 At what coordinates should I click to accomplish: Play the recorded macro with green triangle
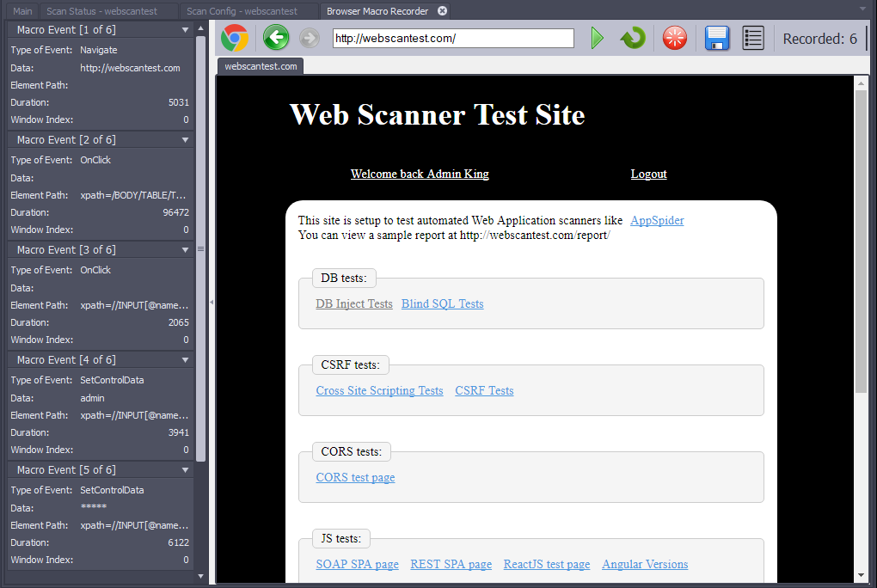597,38
